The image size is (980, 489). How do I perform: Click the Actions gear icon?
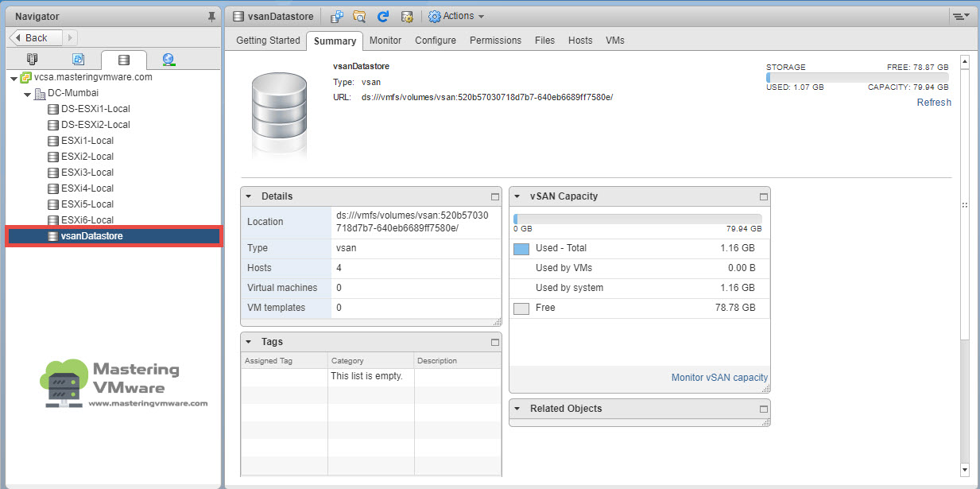(435, 16)
